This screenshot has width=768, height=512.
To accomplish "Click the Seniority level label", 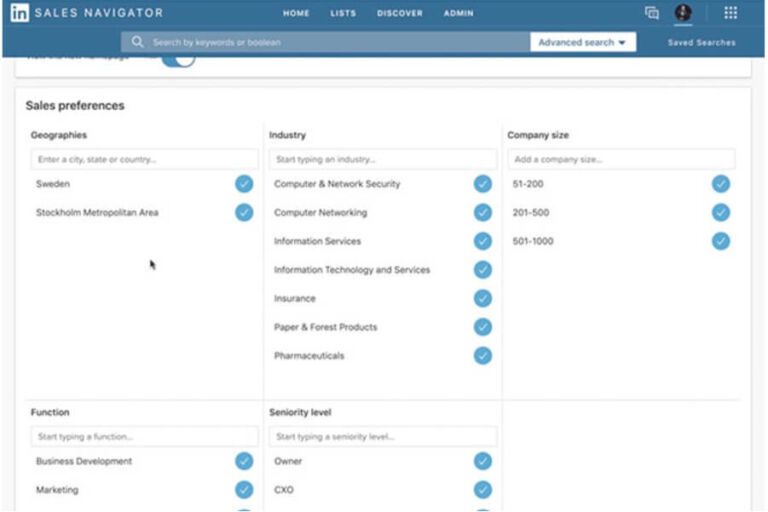I will point(300,413).
